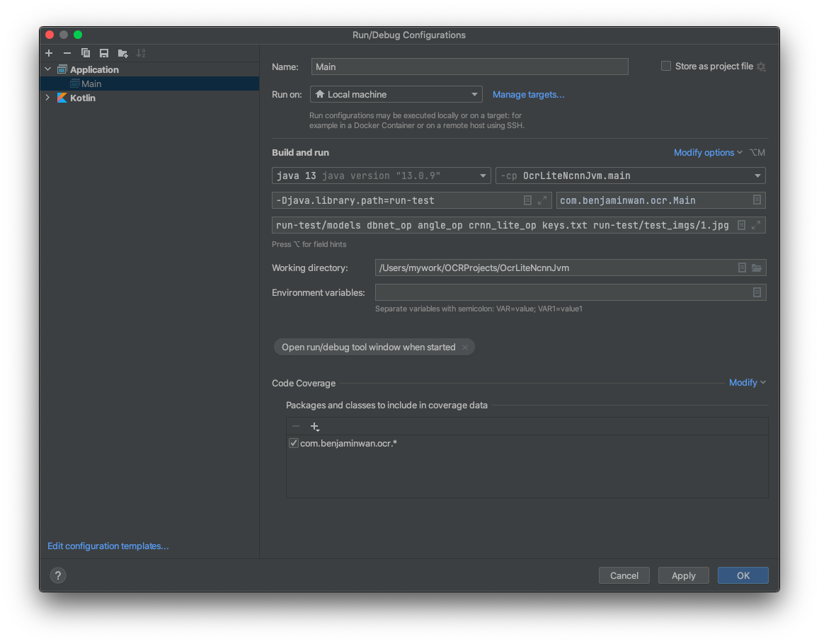819x644 pixels.
Task: Click Manage targets link
Action: (528, 95)
